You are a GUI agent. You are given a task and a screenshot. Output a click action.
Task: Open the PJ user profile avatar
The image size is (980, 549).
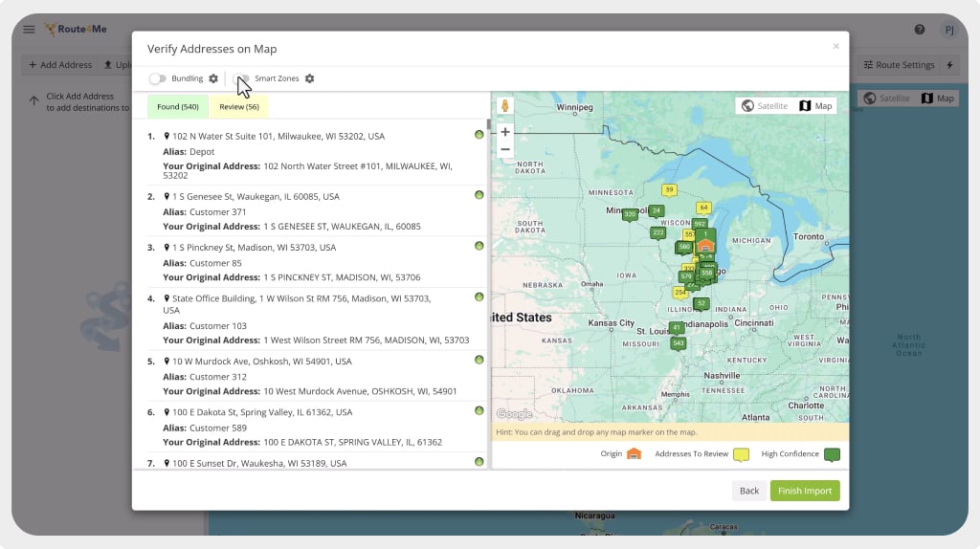(x=949, y=30)
